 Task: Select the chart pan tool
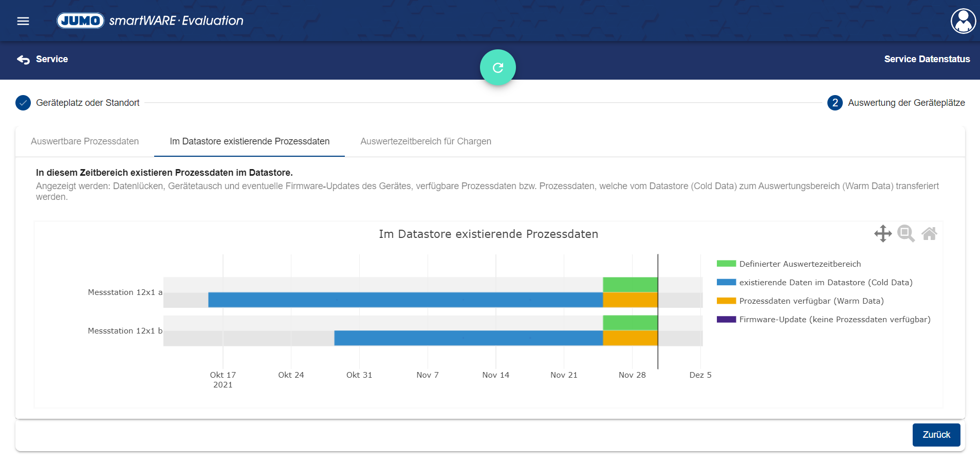(x=882, y=234)
